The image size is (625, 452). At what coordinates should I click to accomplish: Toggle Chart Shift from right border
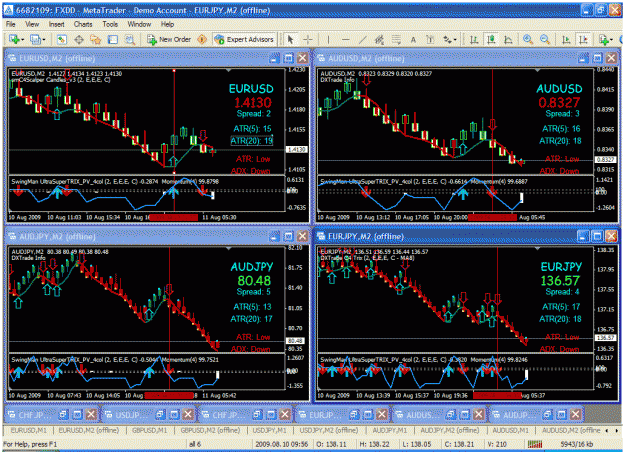click(584, 39)
